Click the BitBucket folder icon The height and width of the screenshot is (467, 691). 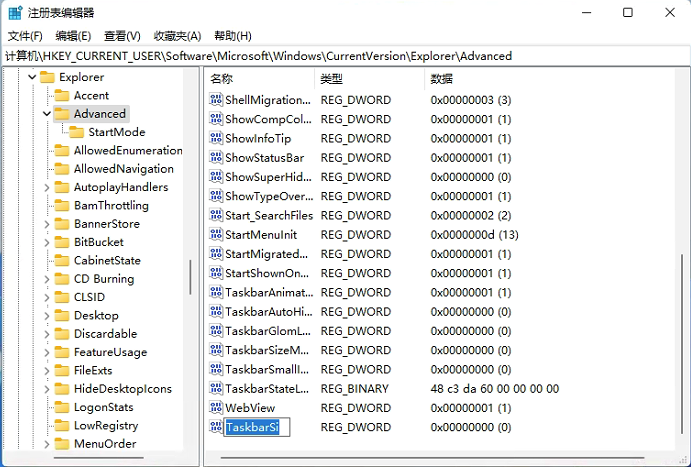[x=62, y=242]
